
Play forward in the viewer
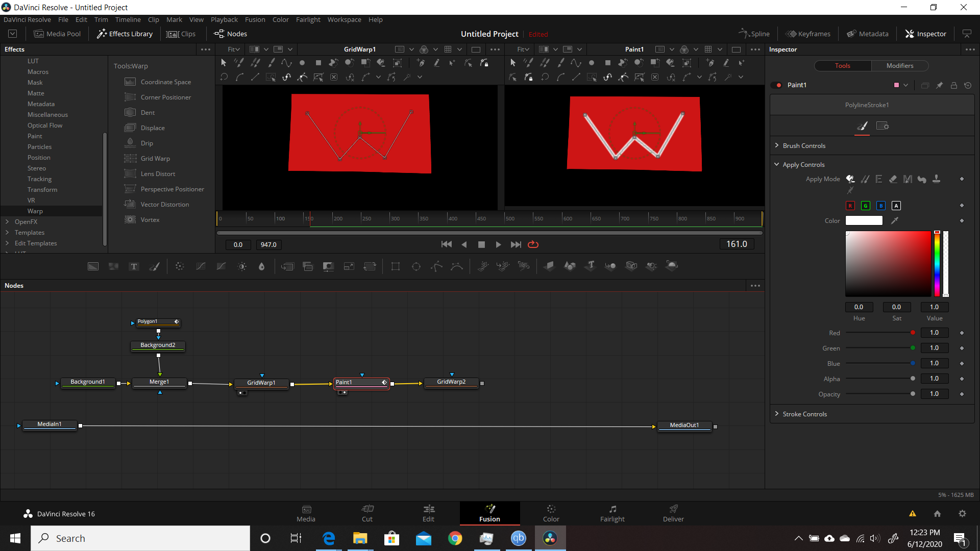pyautogui.click(x=498, y=244)
